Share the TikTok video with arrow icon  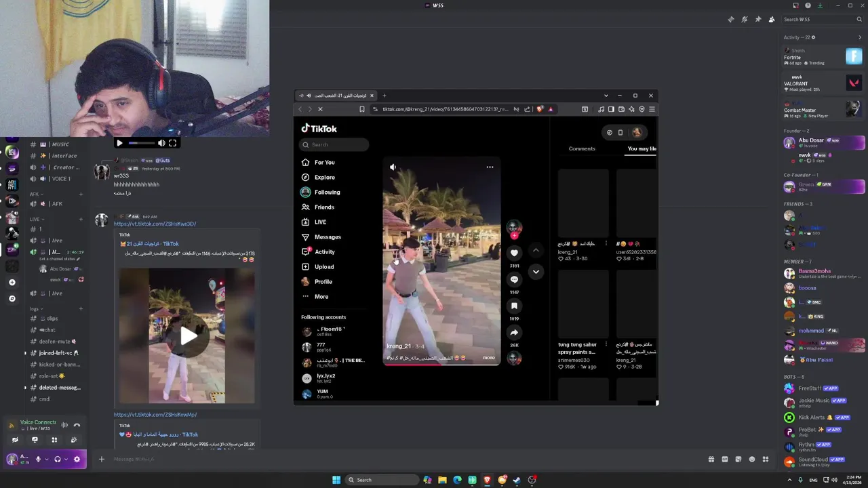point(514,332)
